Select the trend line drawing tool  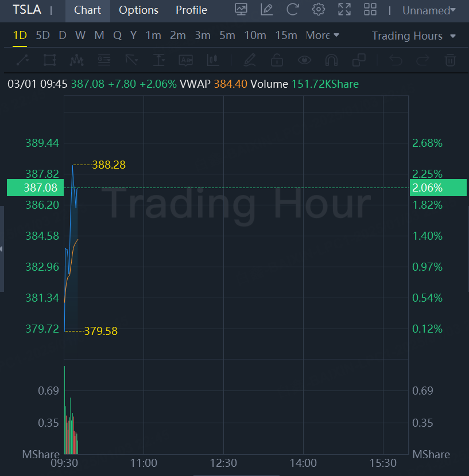22,60
